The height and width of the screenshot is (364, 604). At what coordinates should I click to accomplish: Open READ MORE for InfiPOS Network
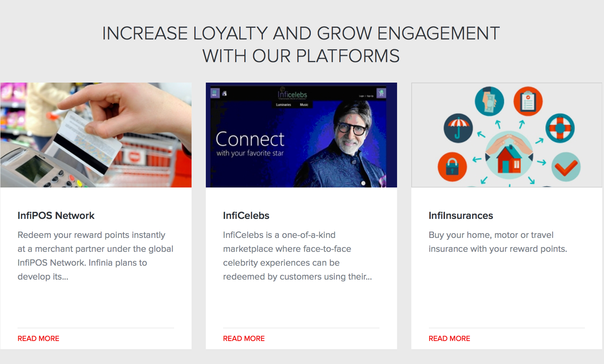point(38,338)
